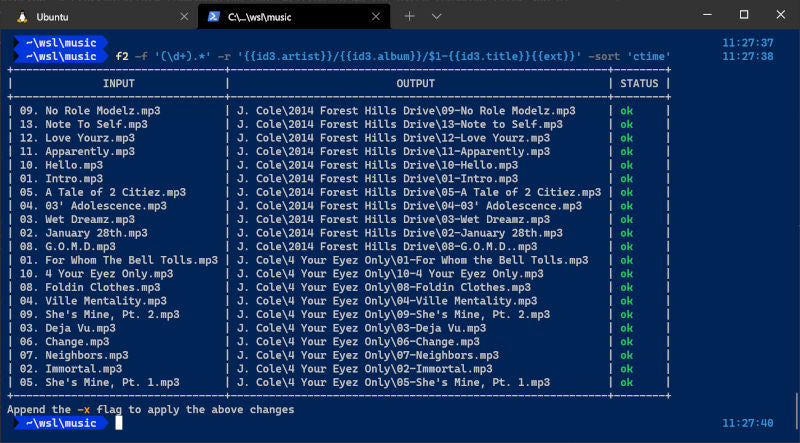800x443 pixels.
Task: Close the C:\...\wsl\music tab
Action: pos(378,17)
